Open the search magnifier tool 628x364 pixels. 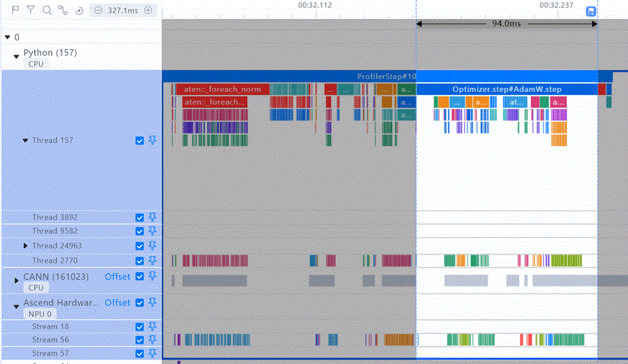pos(47,10)
